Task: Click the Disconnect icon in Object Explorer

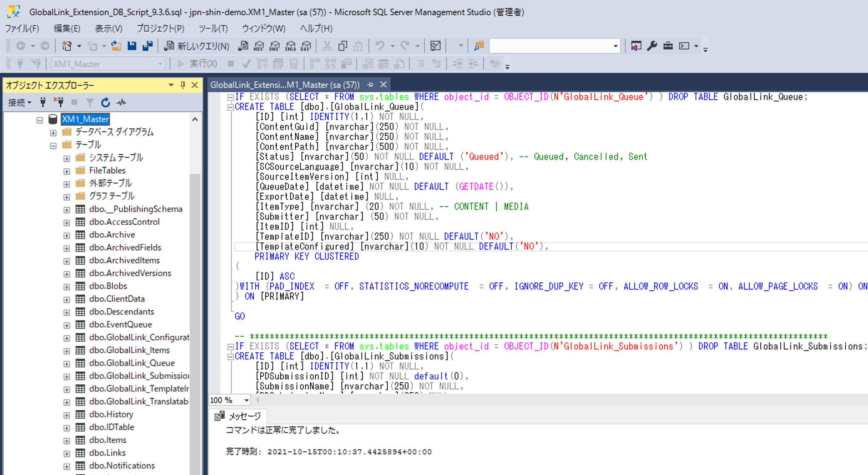Action: click(x=58, y=103)
